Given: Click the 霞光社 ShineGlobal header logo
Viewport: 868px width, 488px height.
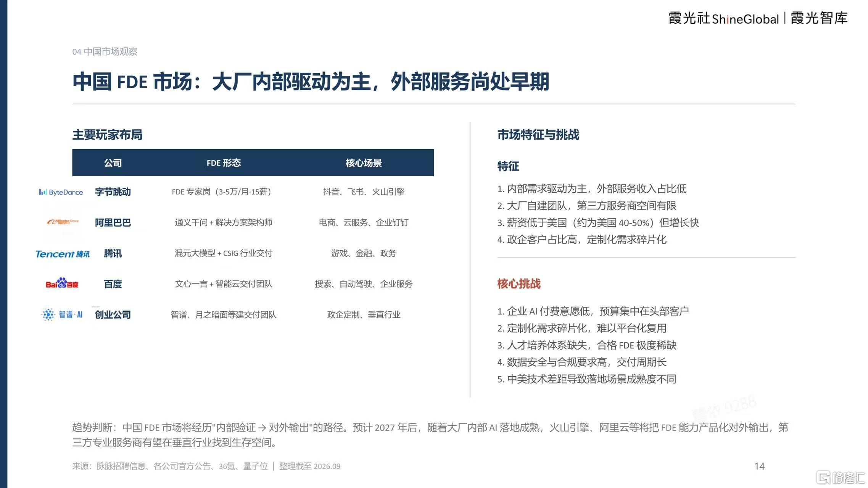Looking at the screenshot, I should (x=723, y=18).
